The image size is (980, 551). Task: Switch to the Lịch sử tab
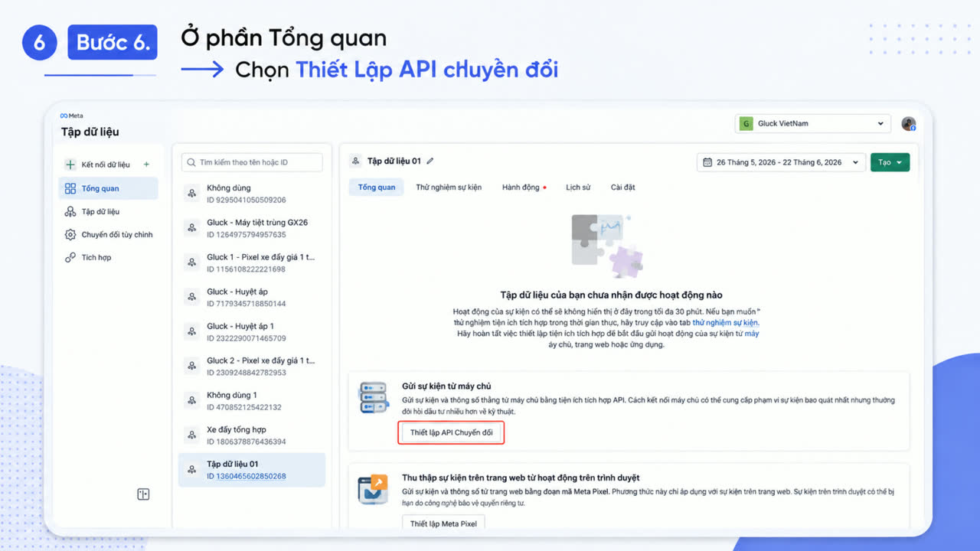578,187
